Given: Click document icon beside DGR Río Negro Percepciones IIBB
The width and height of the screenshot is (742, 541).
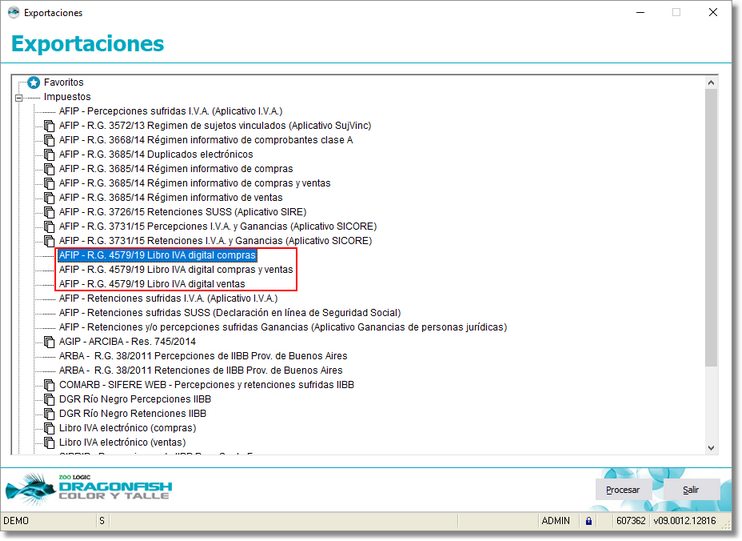Looking at the screenshot, I should coord(49,399).
